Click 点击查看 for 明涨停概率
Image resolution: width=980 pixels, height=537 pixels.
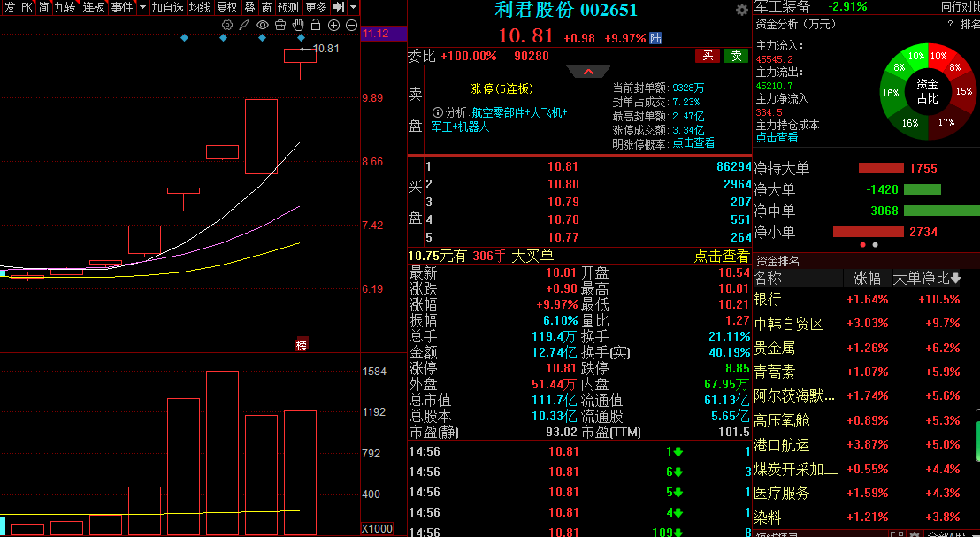pyautogui.click(x=693, y=143)
